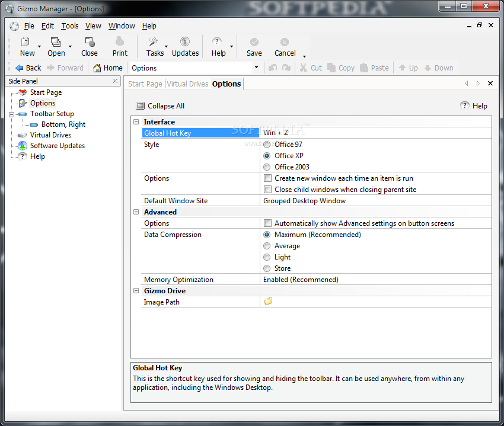Open toolbar overflow options arrow

click(304, 56)
